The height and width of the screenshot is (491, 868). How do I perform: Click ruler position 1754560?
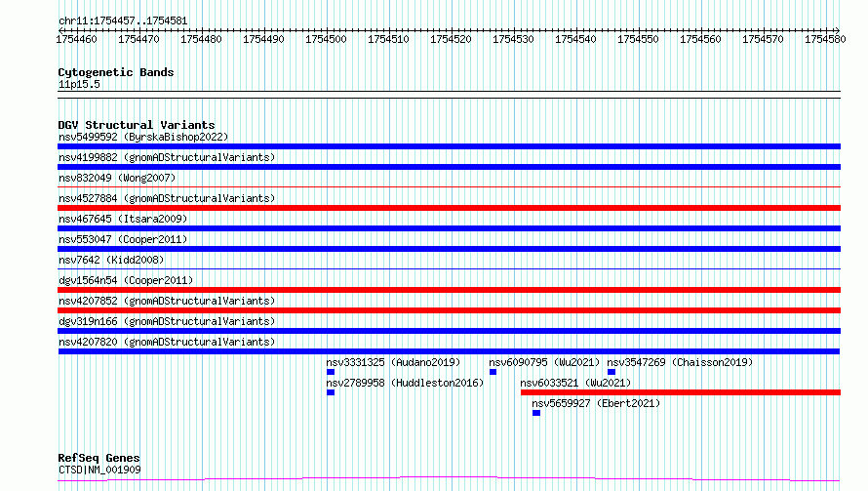click(x=700, y=39)
